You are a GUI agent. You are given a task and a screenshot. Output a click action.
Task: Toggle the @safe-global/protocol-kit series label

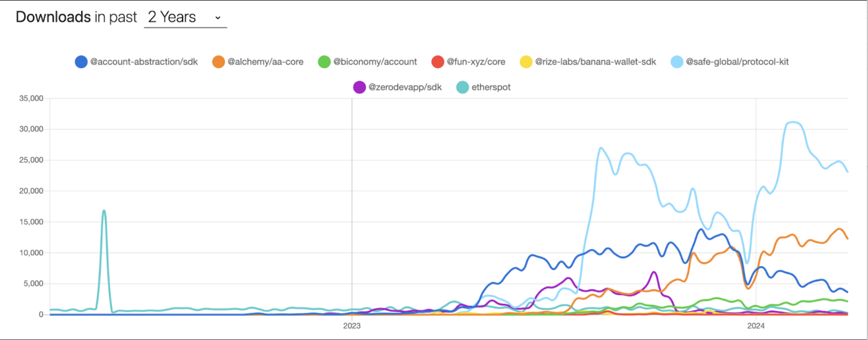737,62
